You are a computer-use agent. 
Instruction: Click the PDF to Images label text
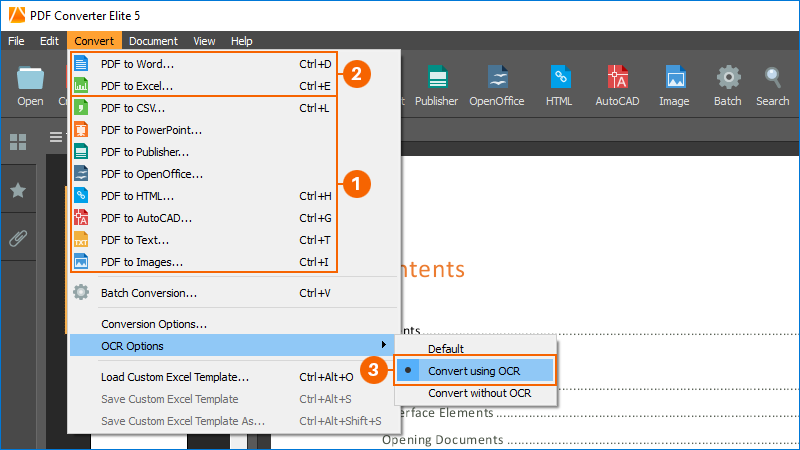pos(142,262)
